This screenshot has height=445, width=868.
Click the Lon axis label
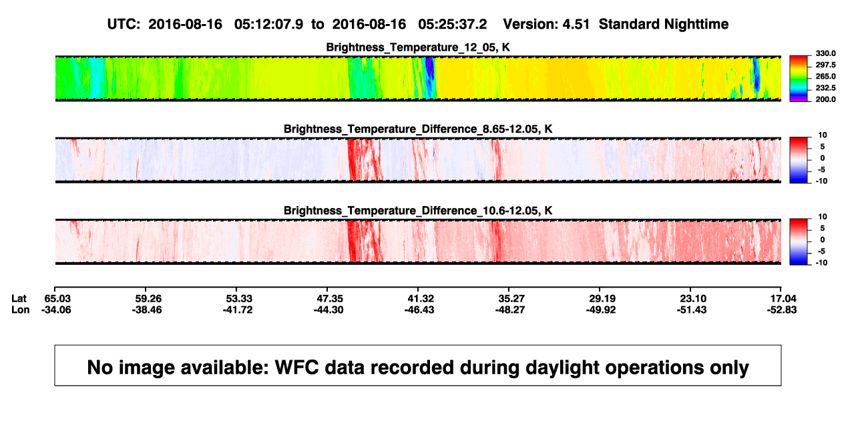(x=20, y=310)
